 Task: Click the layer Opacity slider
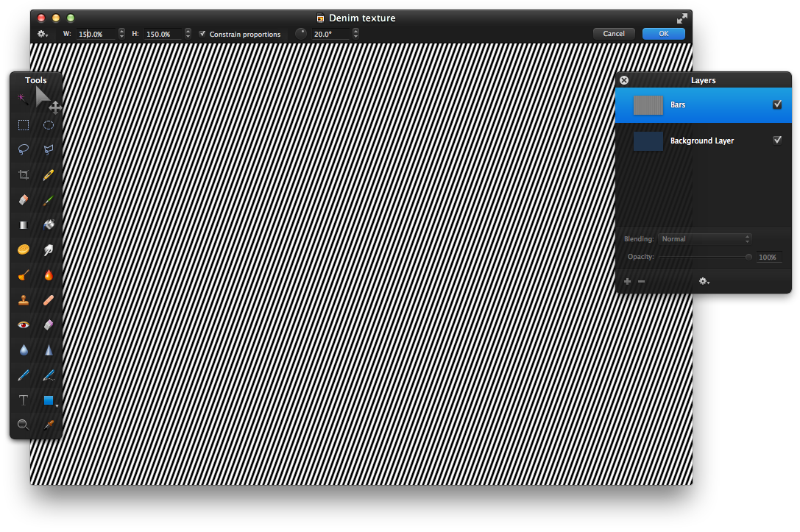coord(704,257)
